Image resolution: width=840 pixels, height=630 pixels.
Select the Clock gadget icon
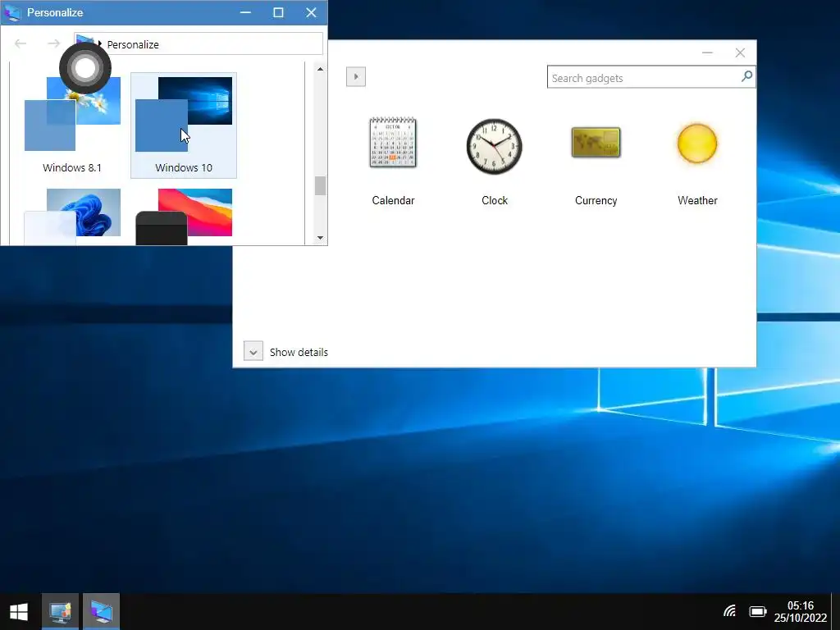pyautogui.click(x=494, y=146)
